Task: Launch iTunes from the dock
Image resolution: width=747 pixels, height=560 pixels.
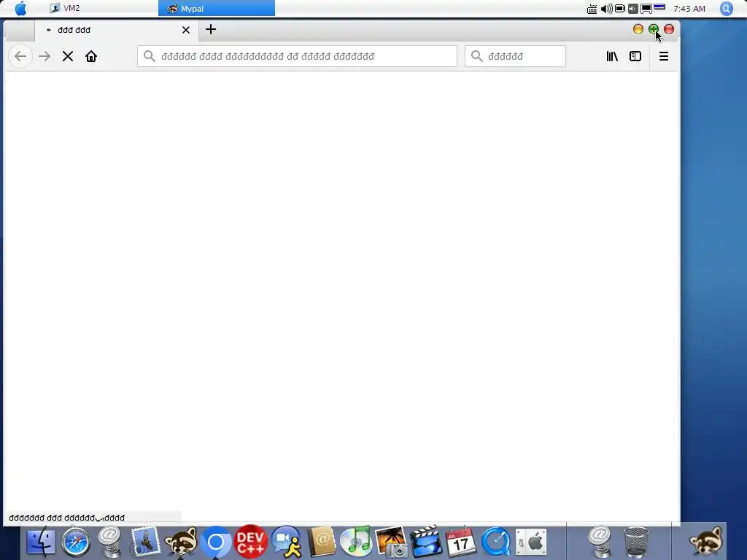Action: (356, 542)
